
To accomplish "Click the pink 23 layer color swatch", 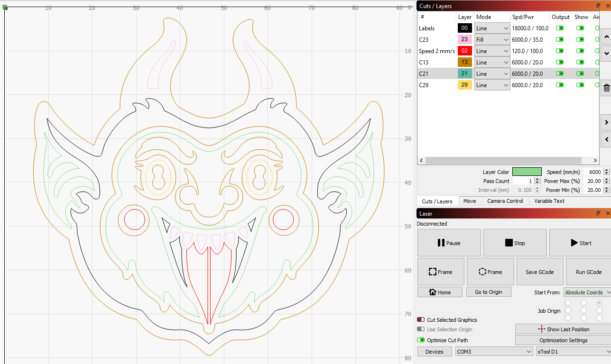I will [465, 39].
